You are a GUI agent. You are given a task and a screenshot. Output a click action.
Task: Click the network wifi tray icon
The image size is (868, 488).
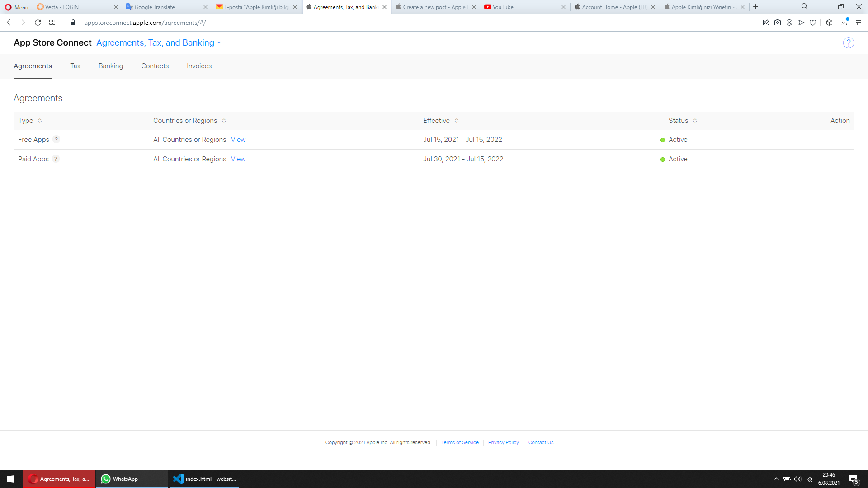(810, 479)
